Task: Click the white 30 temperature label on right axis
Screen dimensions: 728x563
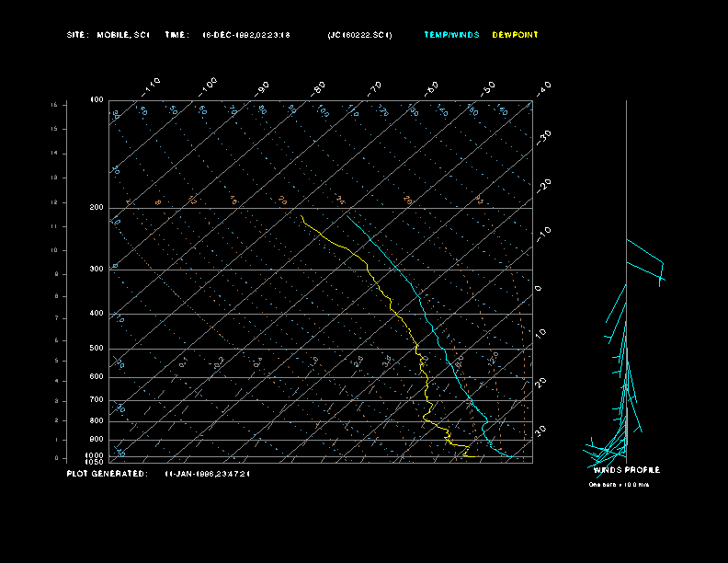Action: click(x=540, y=431)
